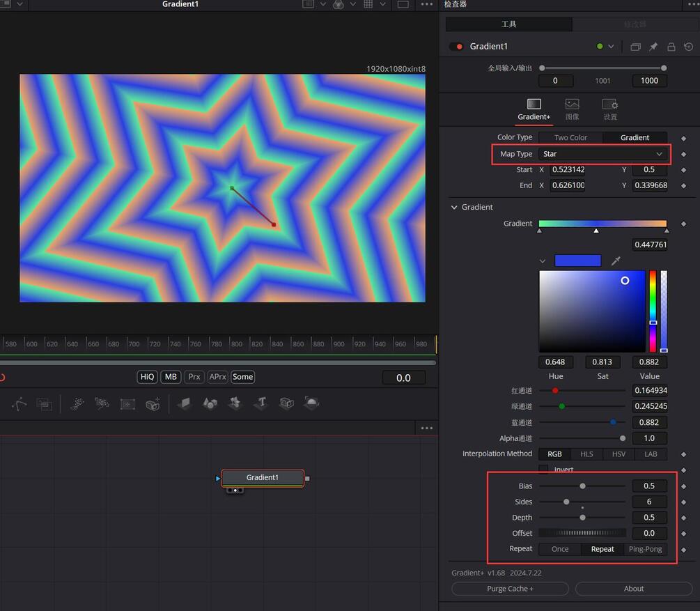
Task: Select the Gradient1 node in the flow
Action: (x=263, y=477)
